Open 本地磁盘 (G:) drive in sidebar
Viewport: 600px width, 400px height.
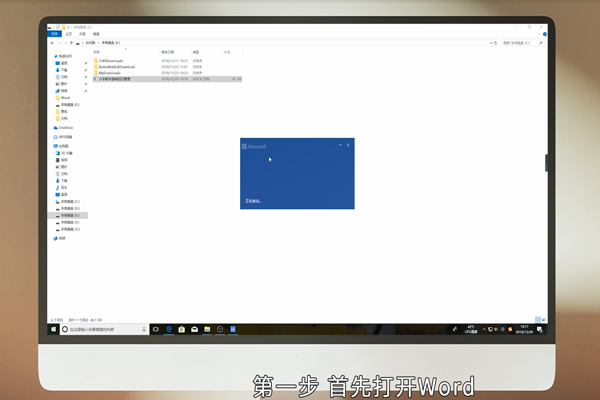(68, 229)
